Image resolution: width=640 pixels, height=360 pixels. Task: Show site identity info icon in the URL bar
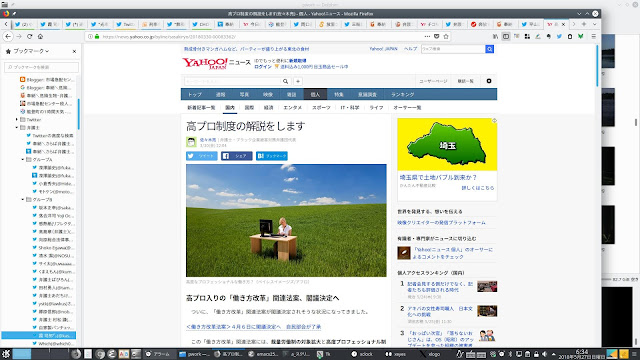(91, 36)
